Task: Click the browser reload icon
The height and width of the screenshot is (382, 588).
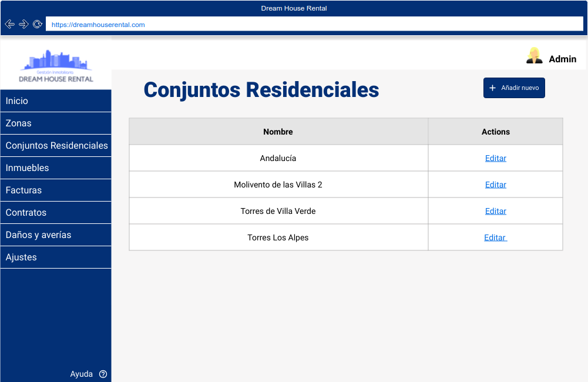Action: (x=38, y=24)
